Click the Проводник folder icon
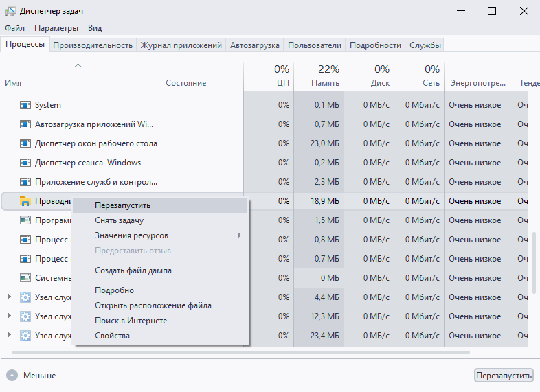Image resolution: width=540 pixels, height=392 pixels. tap(25, 201)
